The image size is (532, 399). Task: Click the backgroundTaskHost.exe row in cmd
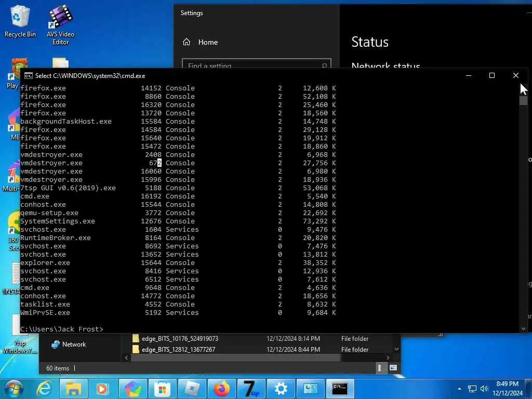178,122
